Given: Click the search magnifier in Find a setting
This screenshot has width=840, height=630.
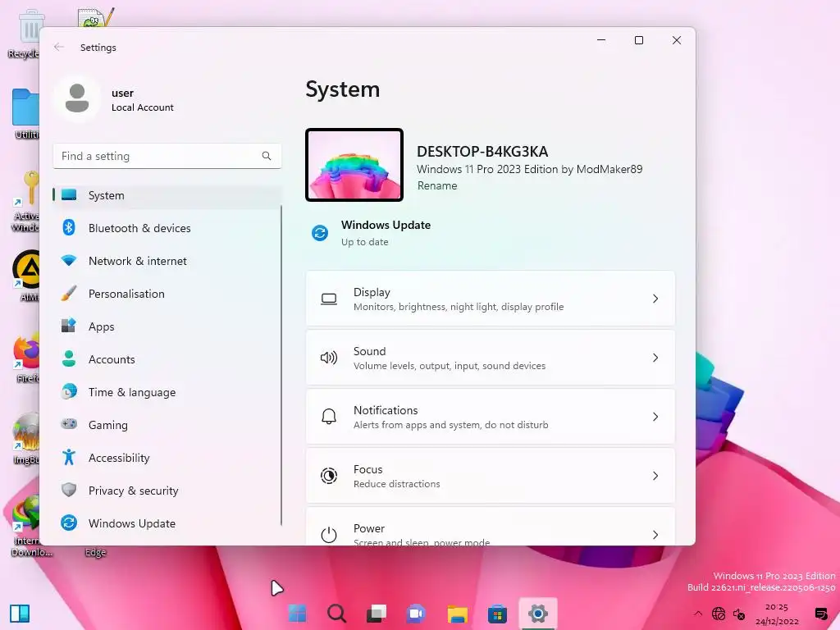Looking at the screenshot, I should pyautogui.click(x=267, y=156).
